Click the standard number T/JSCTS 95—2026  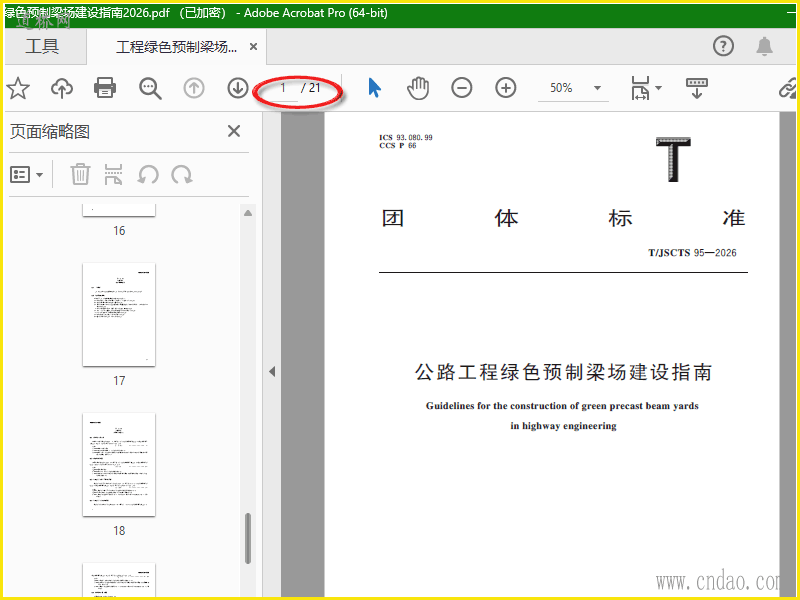(x=692, y=253)
